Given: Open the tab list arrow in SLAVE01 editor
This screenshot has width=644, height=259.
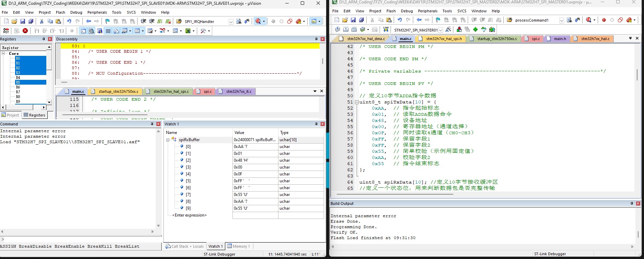Looking at the screenshot, I should 315,91.
